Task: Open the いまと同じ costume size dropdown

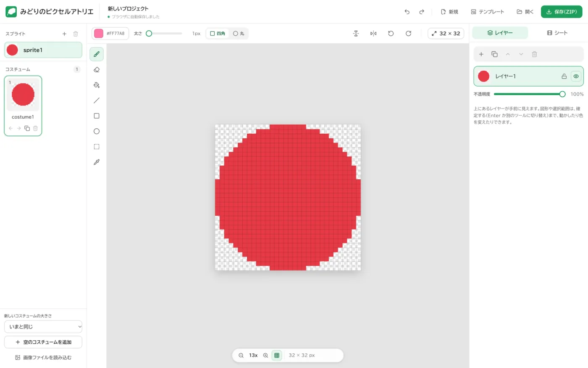Action: (x=43, y=327)
